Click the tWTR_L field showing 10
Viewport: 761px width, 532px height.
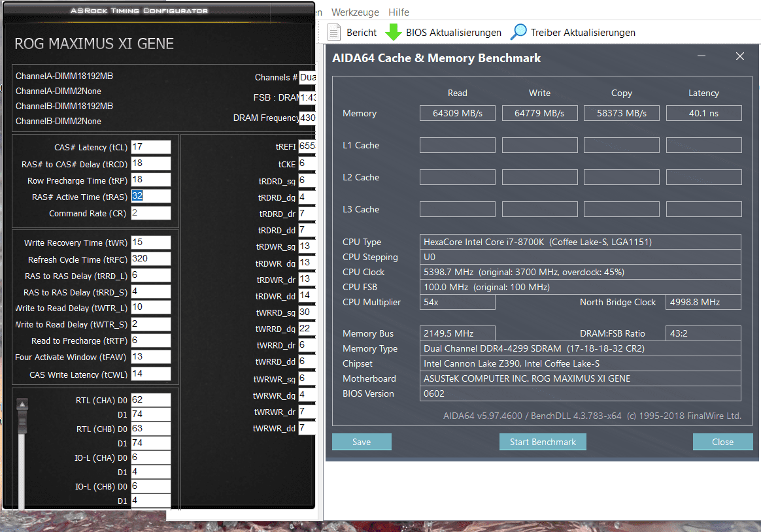click(x=151, y=307)
